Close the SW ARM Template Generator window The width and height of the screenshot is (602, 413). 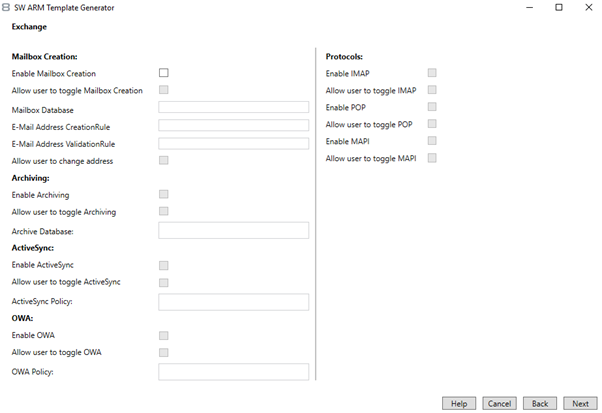click(x=589, y=7)
